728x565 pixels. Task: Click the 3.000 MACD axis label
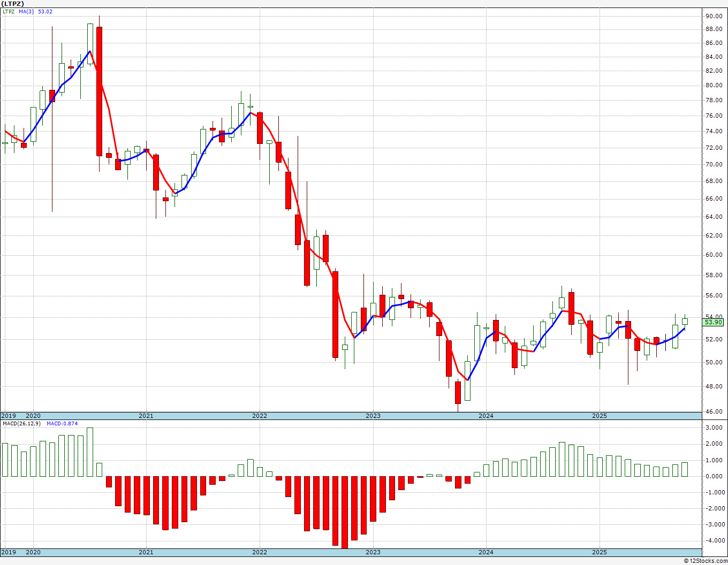pyautogui.click(x=715, y=427)
